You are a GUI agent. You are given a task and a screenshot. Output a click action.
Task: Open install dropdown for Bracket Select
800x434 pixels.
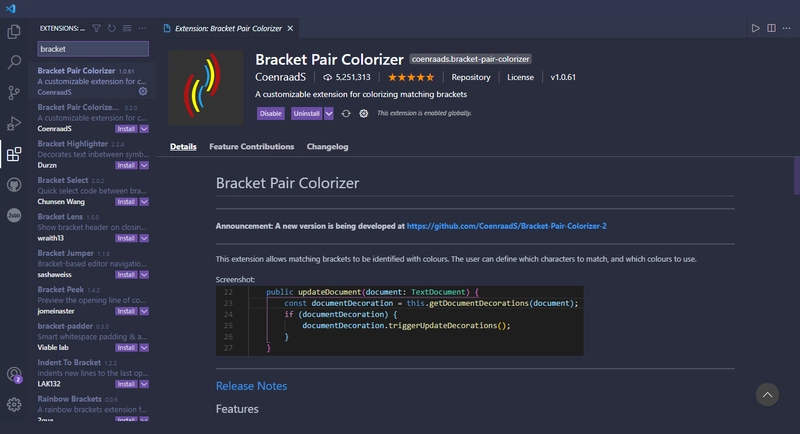click(x=144, y=202)
